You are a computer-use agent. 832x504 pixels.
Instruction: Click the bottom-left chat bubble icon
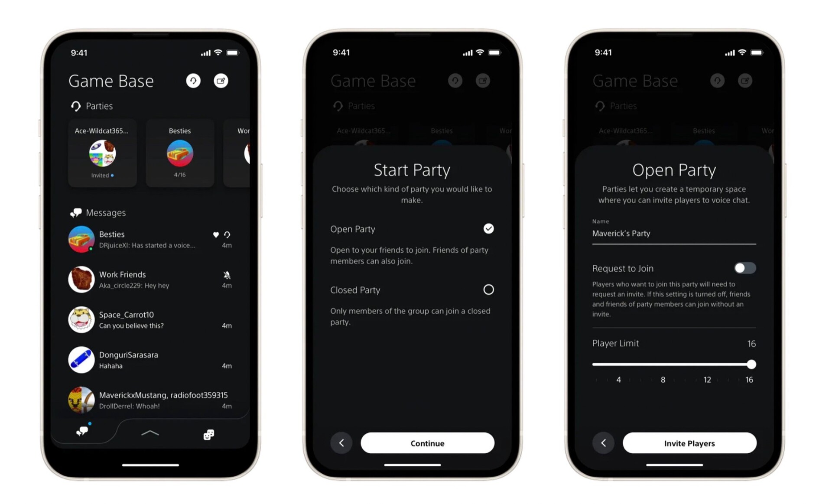coord(81,432)
